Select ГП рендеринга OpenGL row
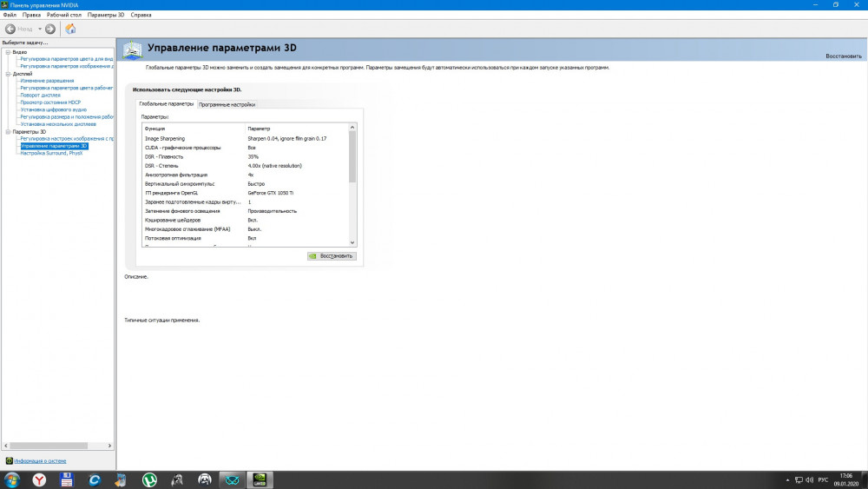The image size is (868, 489). [246, 193]
